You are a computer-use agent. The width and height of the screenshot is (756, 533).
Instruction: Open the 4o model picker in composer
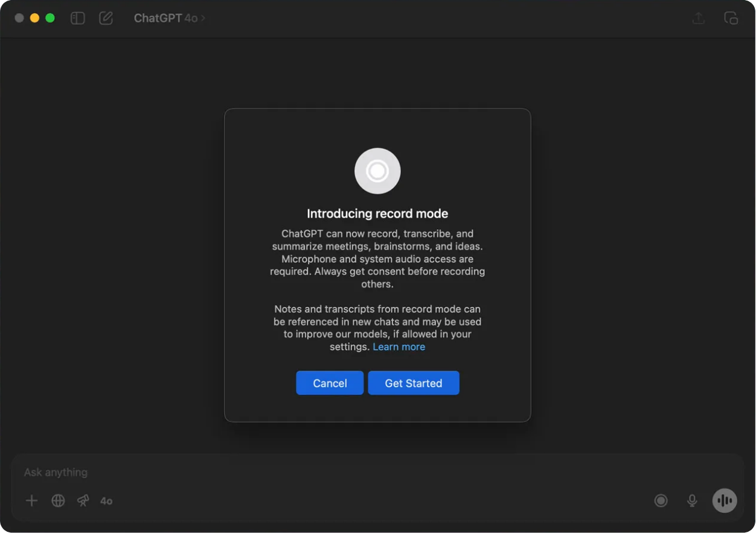106,501
